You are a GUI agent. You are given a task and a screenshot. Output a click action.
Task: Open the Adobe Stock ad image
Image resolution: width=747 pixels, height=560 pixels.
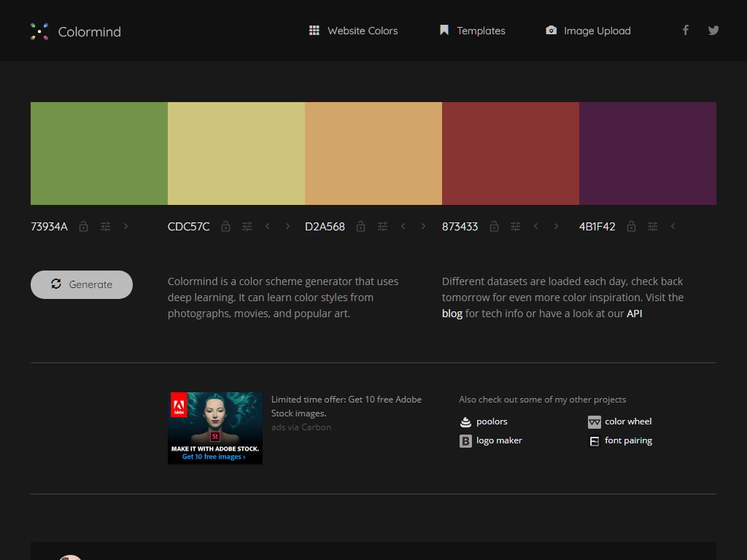pos(215,428)
